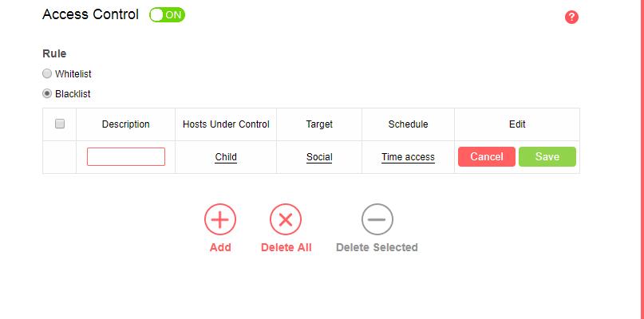The image size is (644, 319).
Task: Click the Description column header
Action: click(126, 124)
